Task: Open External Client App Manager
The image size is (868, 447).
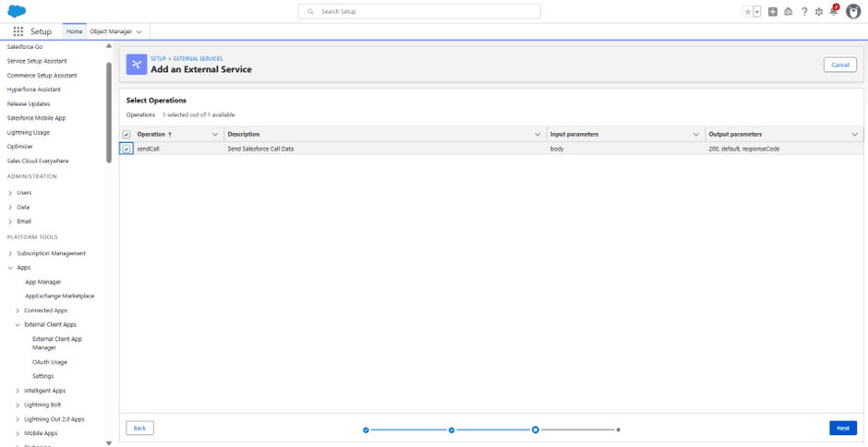Action: click(x=57, y=343)
